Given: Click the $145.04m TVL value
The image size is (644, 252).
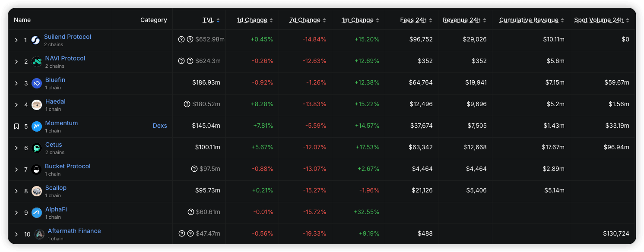Looking at the screenshot, I should pyautogui.click(x=206, y=126).
